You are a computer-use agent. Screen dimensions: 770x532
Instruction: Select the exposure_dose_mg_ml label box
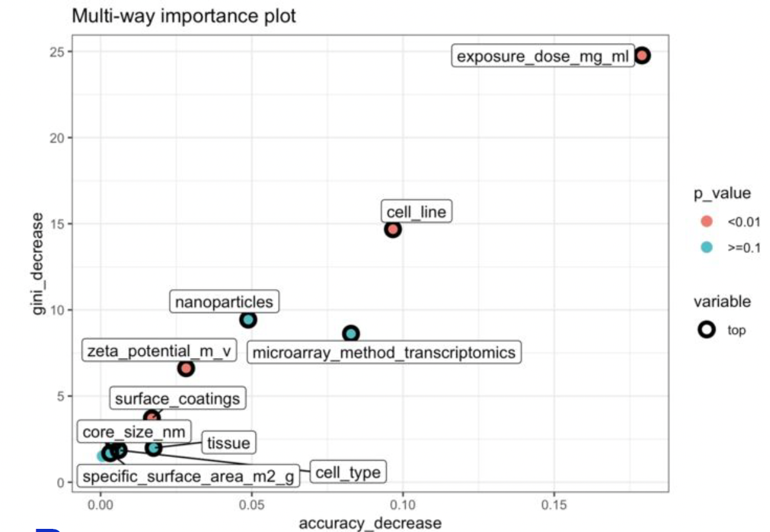pos(542,56)
